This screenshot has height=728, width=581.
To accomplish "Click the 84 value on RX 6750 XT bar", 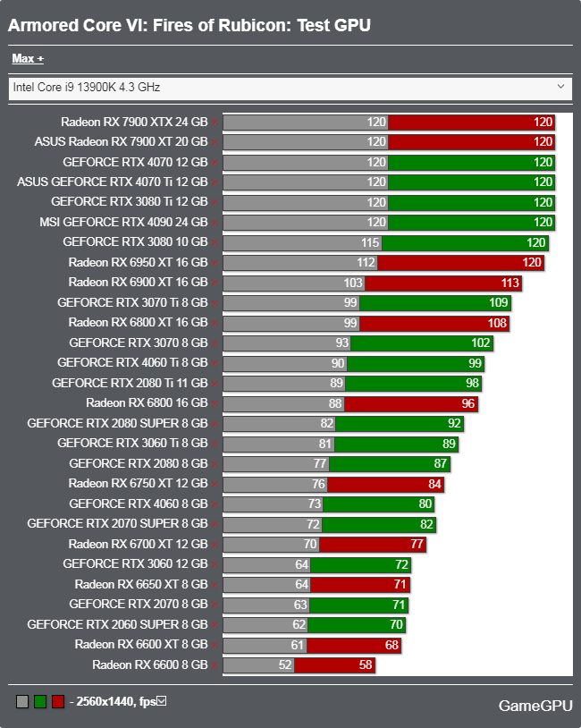I will tap(434, 484).
